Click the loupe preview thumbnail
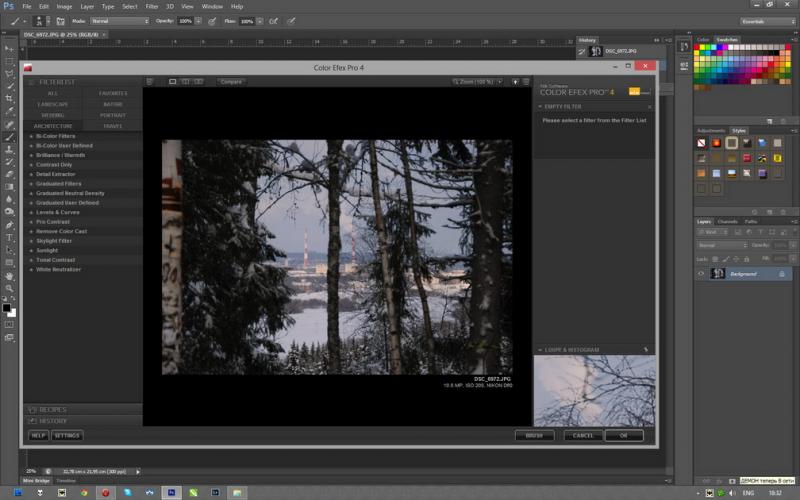 click(594, 391)
